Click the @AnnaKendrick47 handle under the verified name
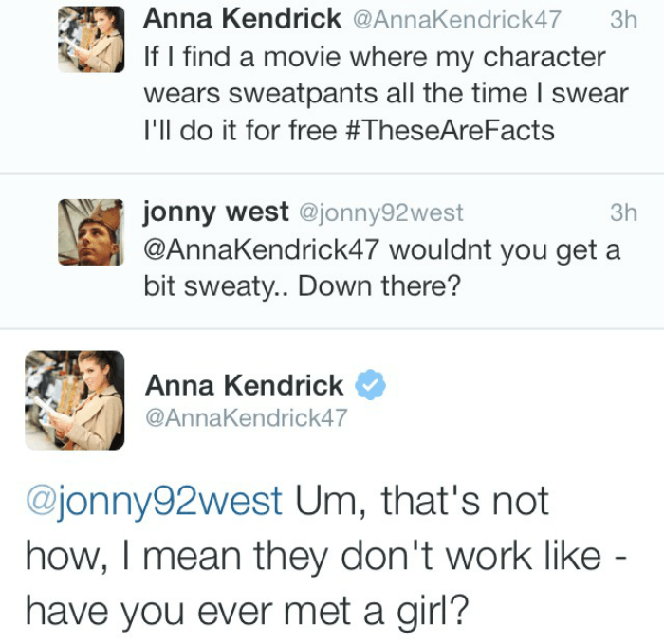Viewport: 664px width, 644px height. (246, 417)
